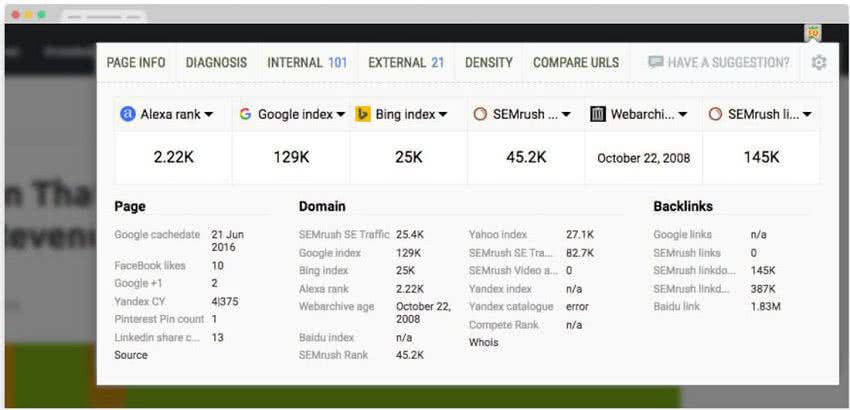Go to the Compare URLs tab
The height and width of the screenshot is (410, 850).
pos(575,62)
